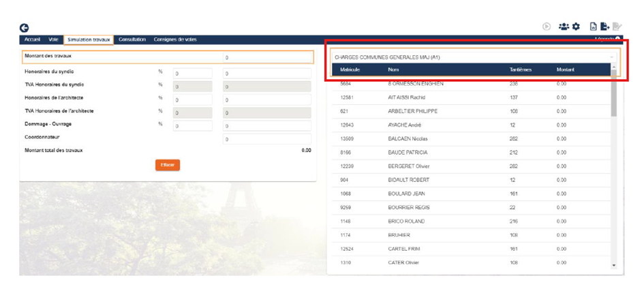The image size is (644, 306).
Task: Focus the Honoraires du syndic percent field
Action: (x=192, y=74)
